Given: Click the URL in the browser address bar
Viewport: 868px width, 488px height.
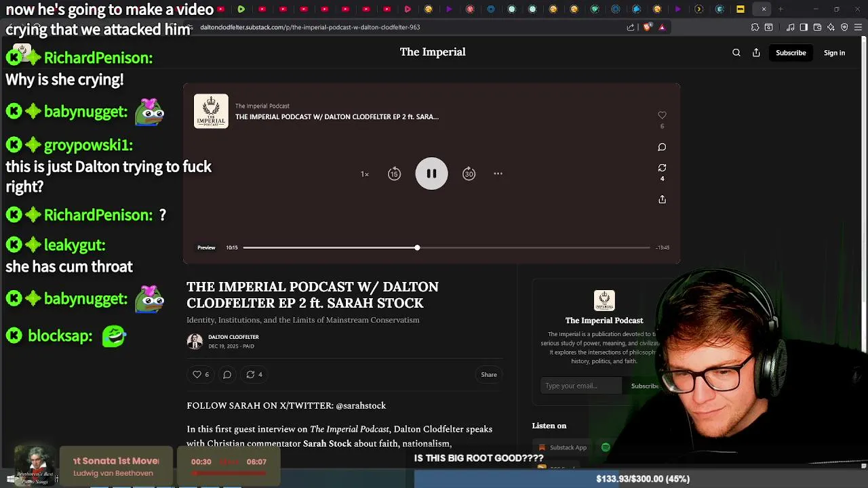Looking at the screenshot, I should click(310, 27).
